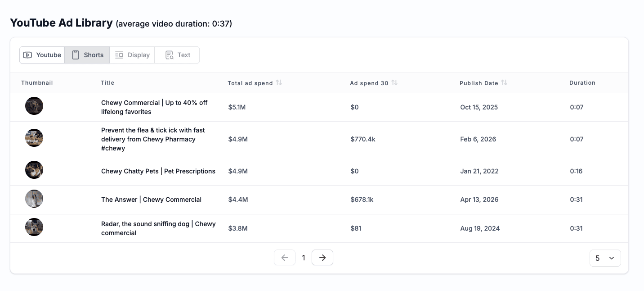Switch to the Youtube tab
The width and height of the screenshot is (644, 291).
click(42, 55)
